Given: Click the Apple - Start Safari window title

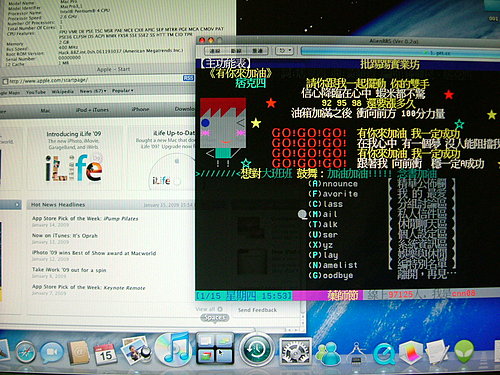Looking at the screenshot, I should [113, 69].
